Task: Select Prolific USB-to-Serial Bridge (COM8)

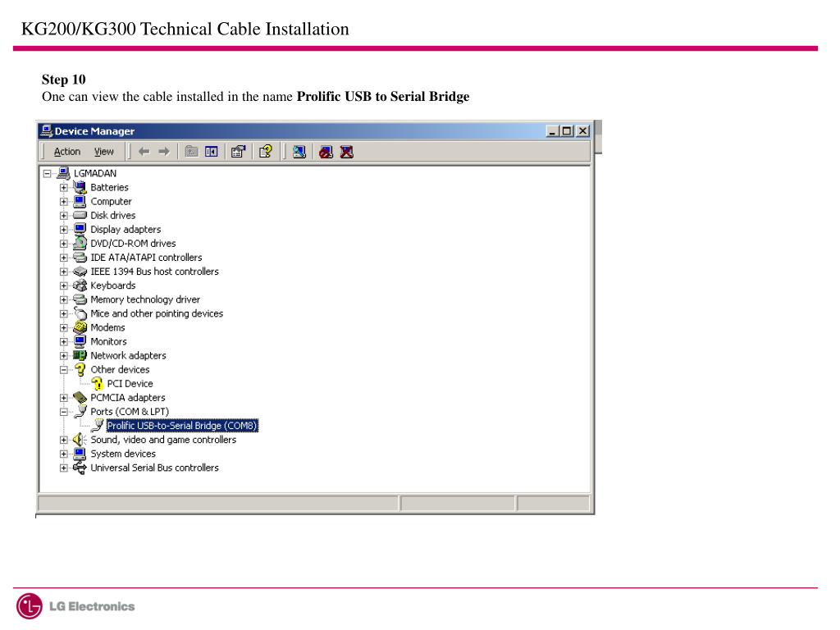Action: [x=182, y=426]
